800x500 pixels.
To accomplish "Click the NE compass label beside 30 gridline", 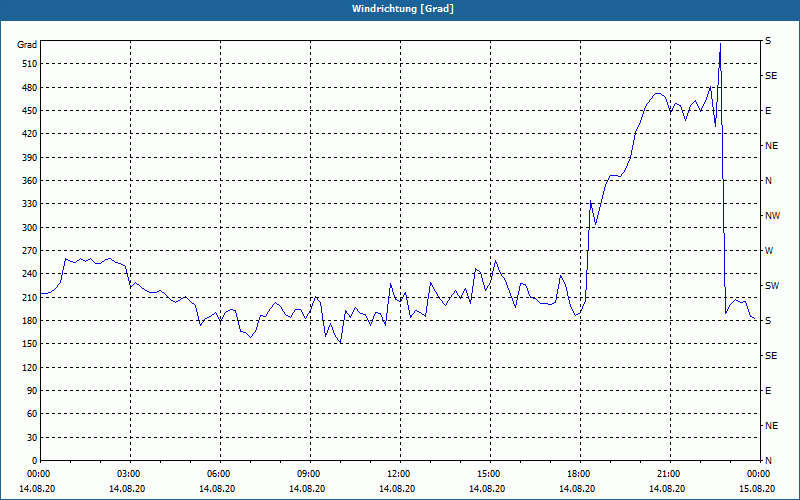I will [x=771, y=426].
